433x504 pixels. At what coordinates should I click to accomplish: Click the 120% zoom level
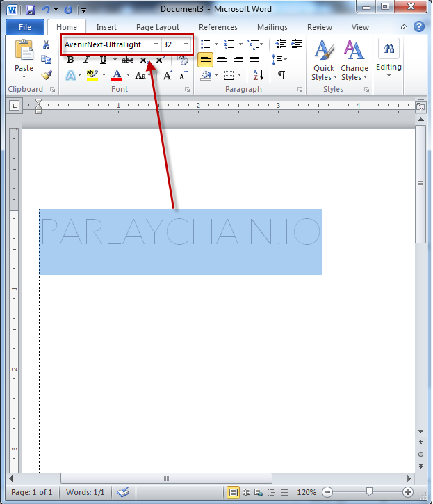tap(306, 492)
